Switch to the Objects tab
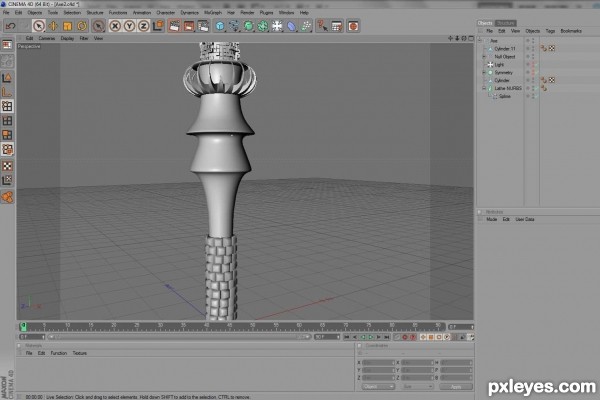The width and height of the screenshot is (600, 400). (x=485, y=23)
